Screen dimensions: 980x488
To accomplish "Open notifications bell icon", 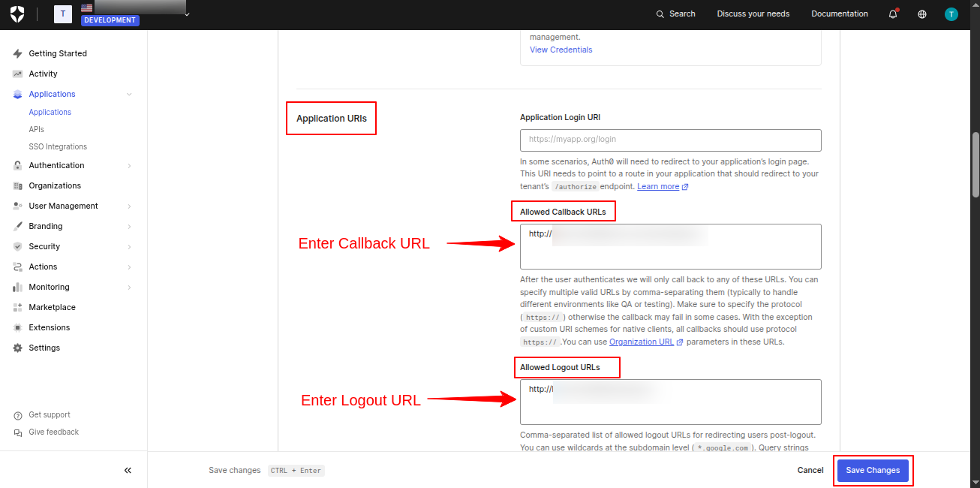I will (893, 14).
